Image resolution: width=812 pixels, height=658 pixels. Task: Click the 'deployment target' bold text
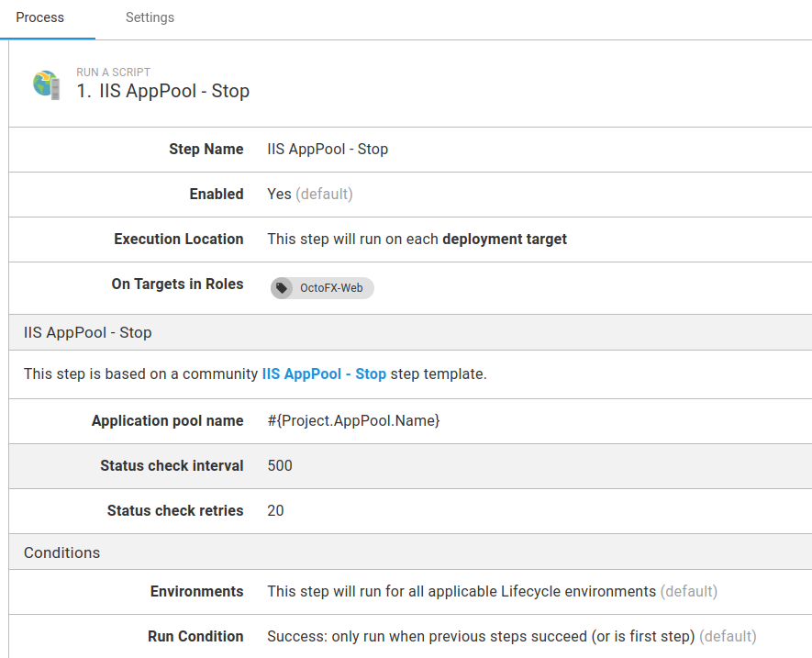(x=505, y=240)
